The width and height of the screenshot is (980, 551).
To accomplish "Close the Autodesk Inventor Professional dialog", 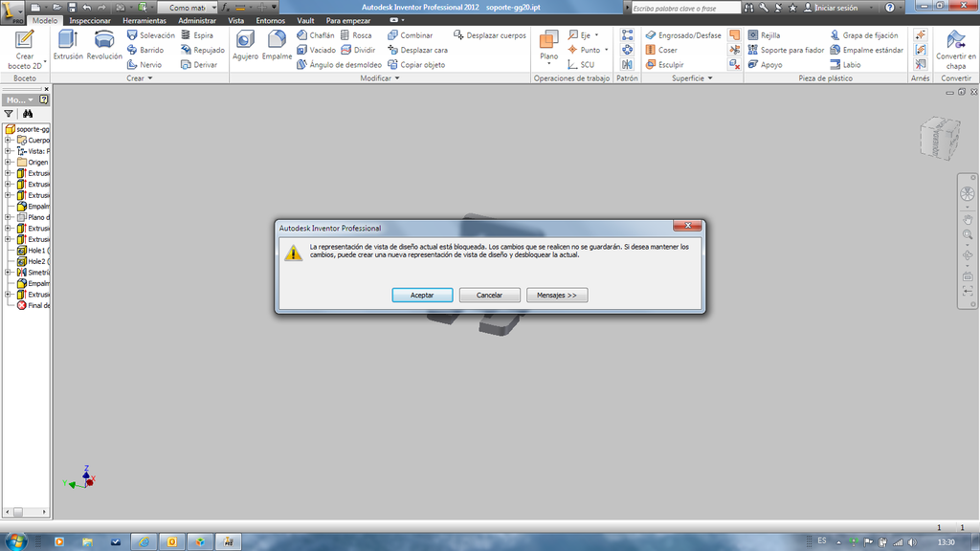I will point(687,226).
